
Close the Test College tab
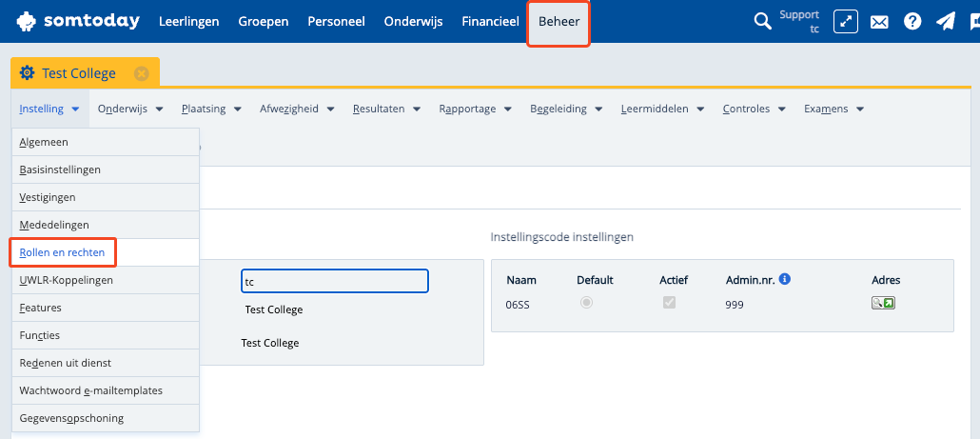[x=142, y=73]
